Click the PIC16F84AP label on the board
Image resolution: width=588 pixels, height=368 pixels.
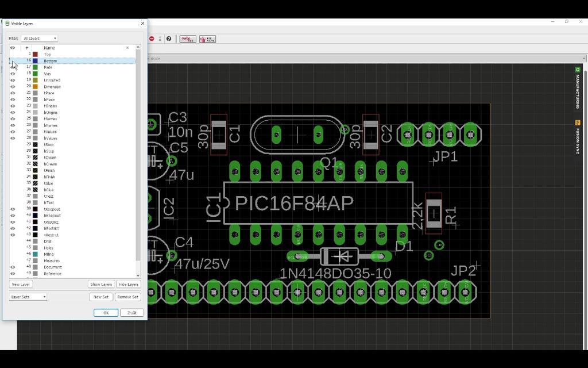(x=294, y=203)
